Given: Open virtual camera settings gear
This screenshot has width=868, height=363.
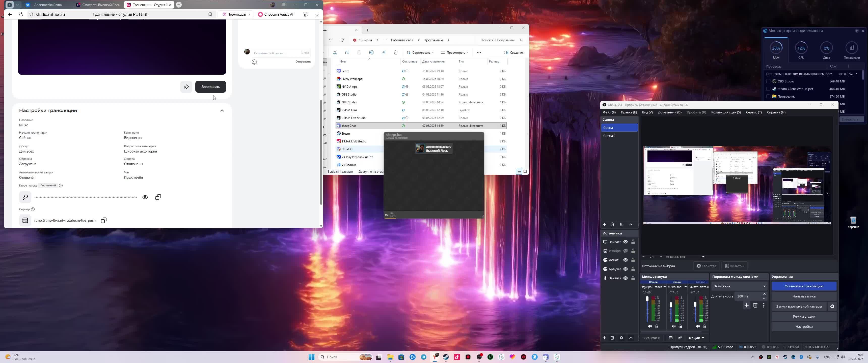Looking at the screenshot, I should point(832,307).
